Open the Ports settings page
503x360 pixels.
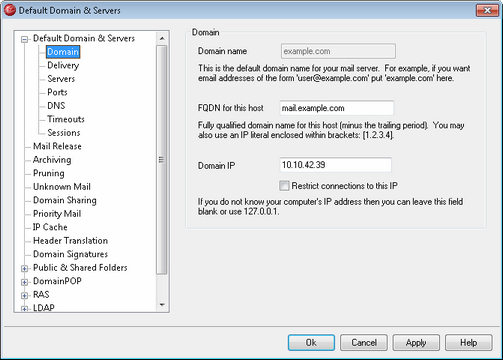click(57, 92)
